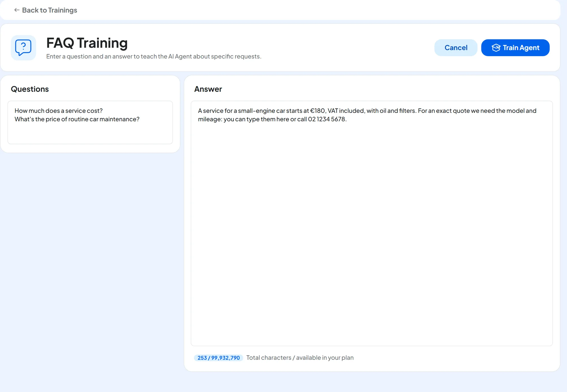The width and height of the screenshot is (567, 392).
Task: Click 'Total characters / available in your plan' text
Action: pyautogui.click(x=300, y=358)
